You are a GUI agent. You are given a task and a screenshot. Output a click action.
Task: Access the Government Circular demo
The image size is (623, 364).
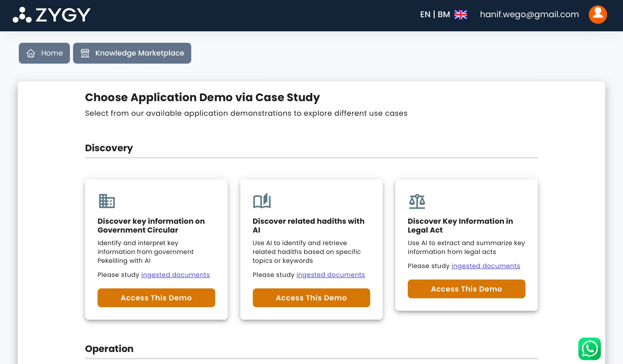click(156, 298)
